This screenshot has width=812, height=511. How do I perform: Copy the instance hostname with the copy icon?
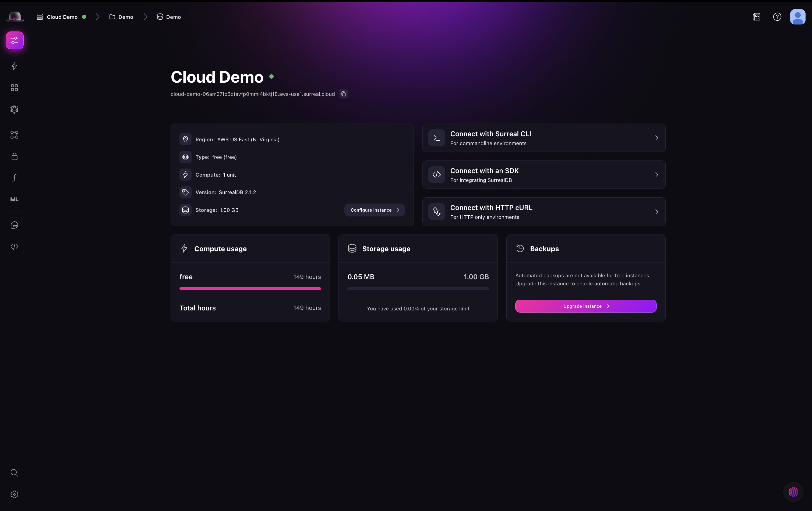point(343,94)
